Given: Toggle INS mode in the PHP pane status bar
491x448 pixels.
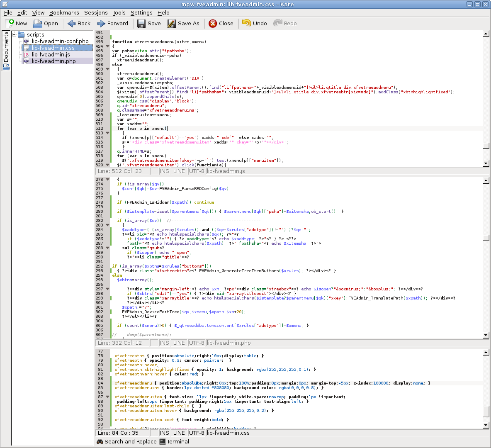Looking at the screenshot, I should tap(164, 343).
